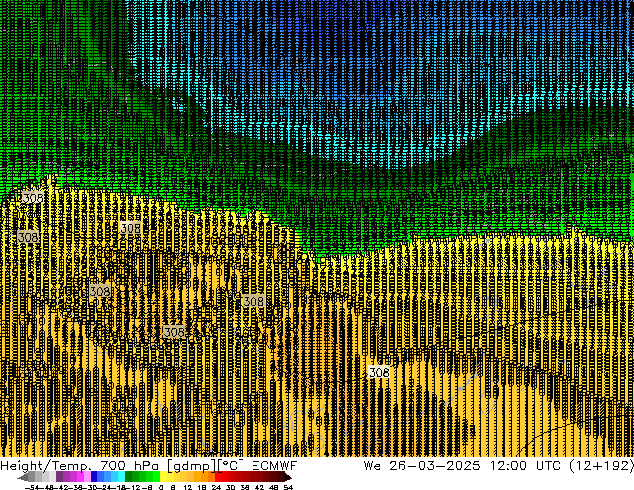Click the '12' legend value
The image size is (634, 490).
click(188, 487)
